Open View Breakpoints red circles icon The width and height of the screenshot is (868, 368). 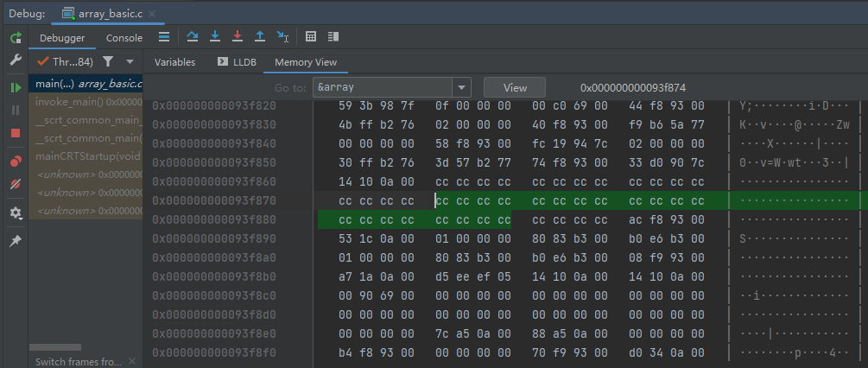pyautogui.click(x=16, y=162)
